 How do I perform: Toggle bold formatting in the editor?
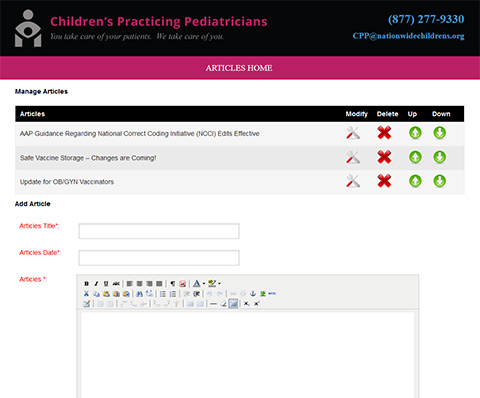click(86, 283)
